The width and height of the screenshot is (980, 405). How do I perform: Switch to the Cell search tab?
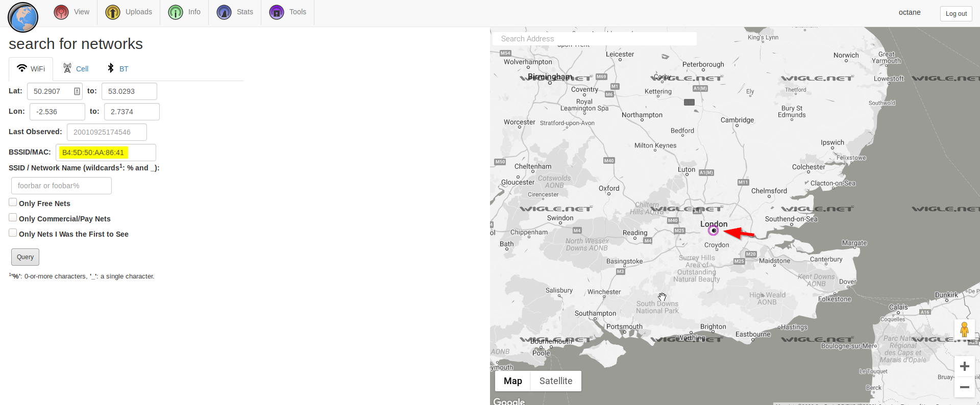[76, 69]
